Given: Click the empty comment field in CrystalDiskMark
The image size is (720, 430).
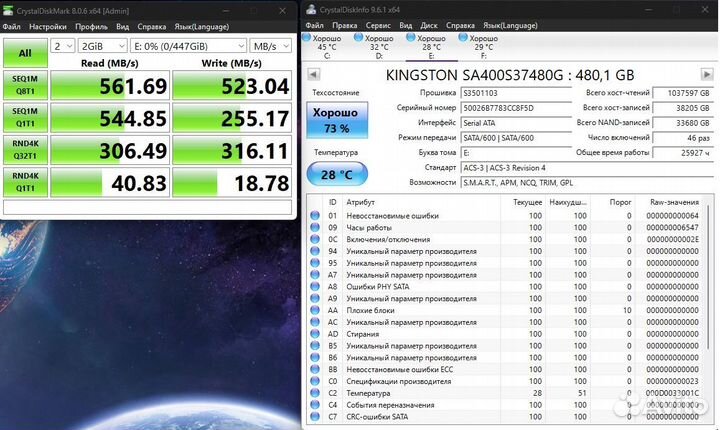Looking at the screenshot, I should (147, 207).
